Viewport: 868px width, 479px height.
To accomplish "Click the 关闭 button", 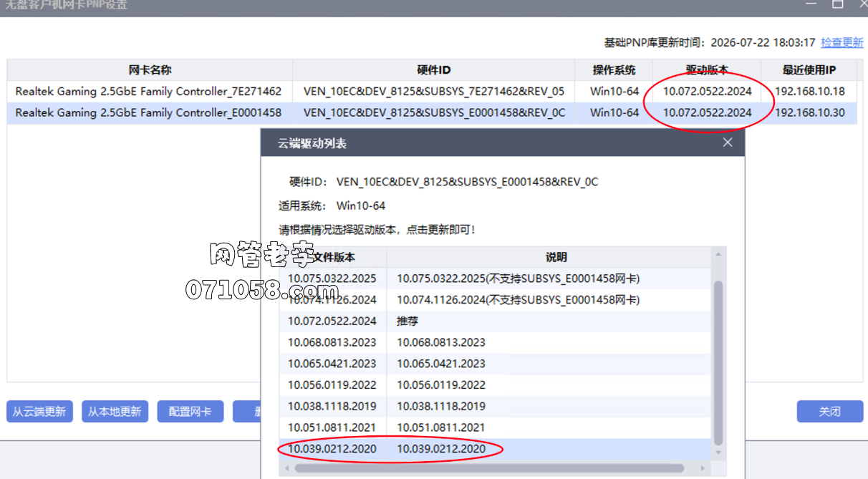I will click(830, 412).
